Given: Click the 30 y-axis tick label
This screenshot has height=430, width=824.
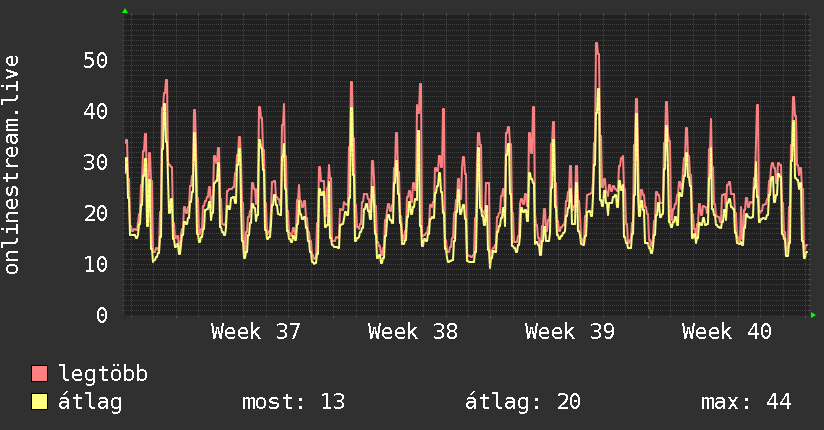Looking at the screenshot, I should pyautogui.click(x=96, y=162).
